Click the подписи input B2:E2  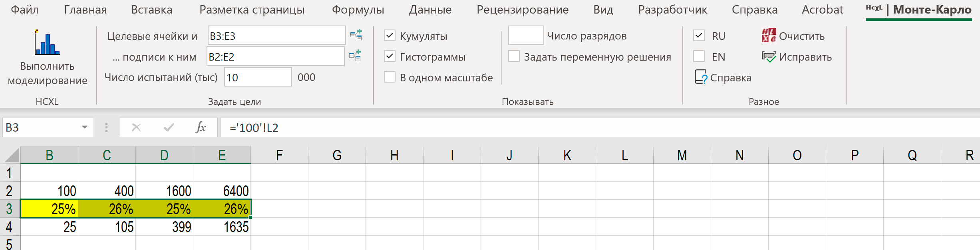click(x=275, y=56)
